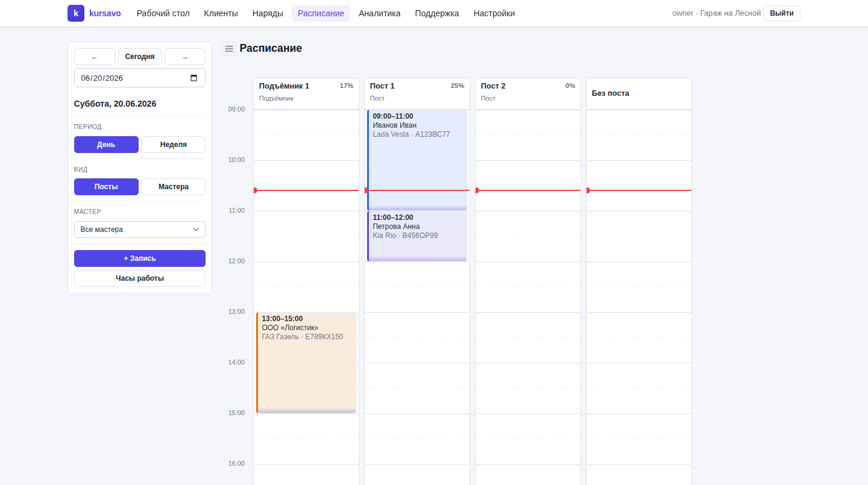Click the current-time marker in Пост 2

pyautogui.click(x=528, y=190)
